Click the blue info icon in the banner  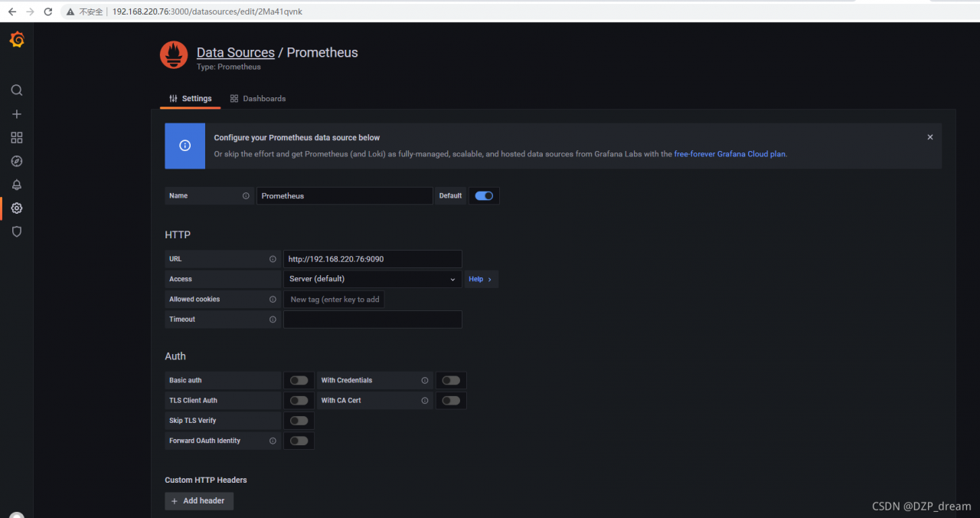(x=185, y=146)
